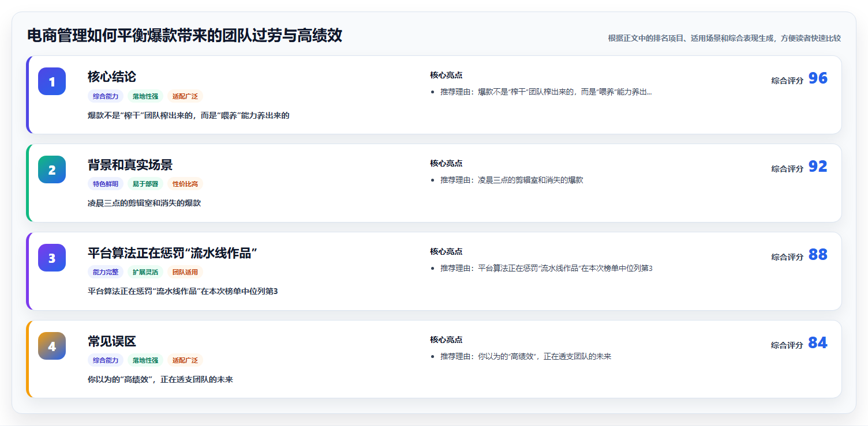Image resolution: width=868 pixels, height=426 pixels.
Task: Open the 平台算法正在惩罚"流水线作品" card title
Action: coord(172,253)
